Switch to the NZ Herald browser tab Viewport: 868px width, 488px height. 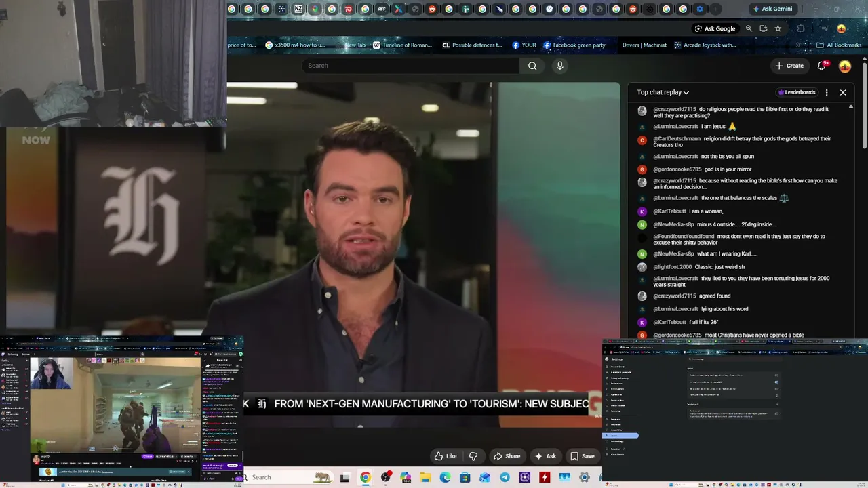pyautogui.click(x=298, y=9)
